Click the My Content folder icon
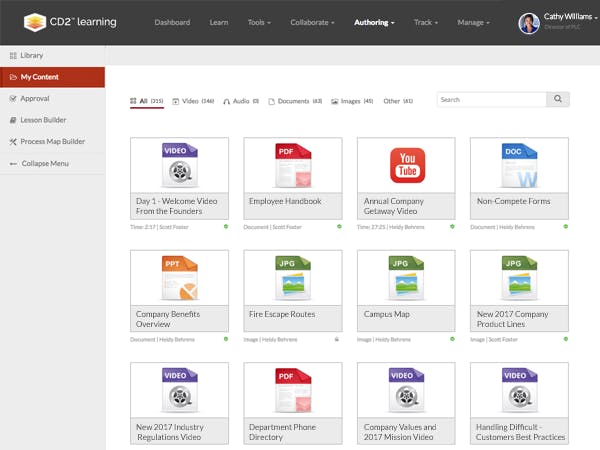 coord(13,77)
